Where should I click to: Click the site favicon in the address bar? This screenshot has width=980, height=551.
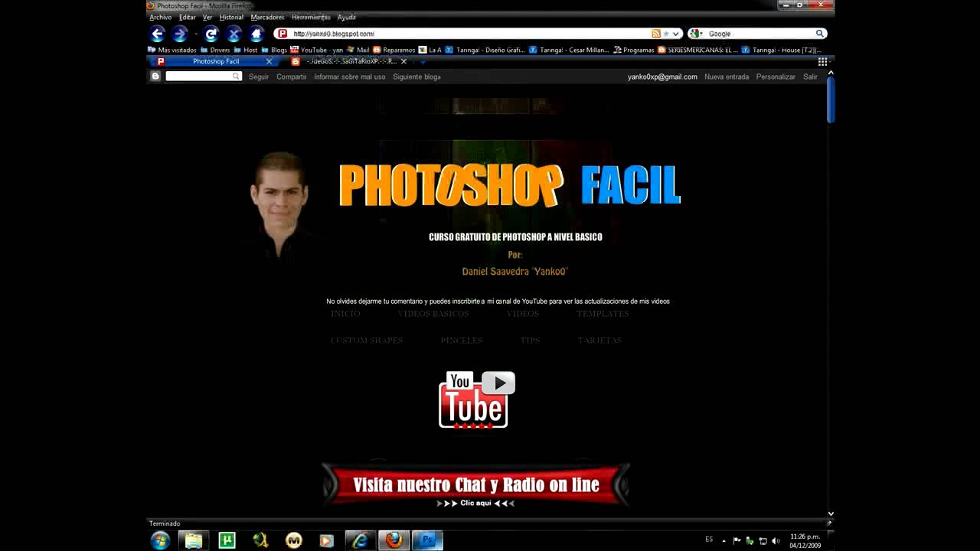[283, 34]
